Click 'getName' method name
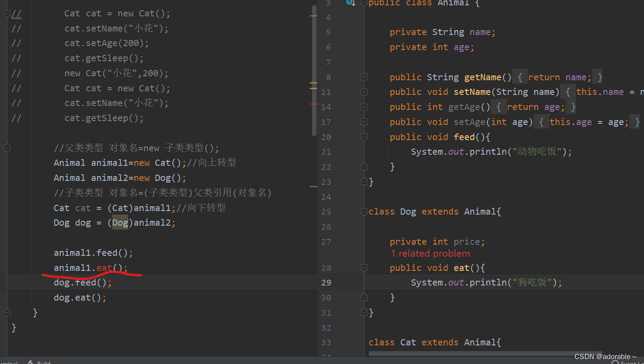This screenshot has width=644, height=364. click(483, 77)
